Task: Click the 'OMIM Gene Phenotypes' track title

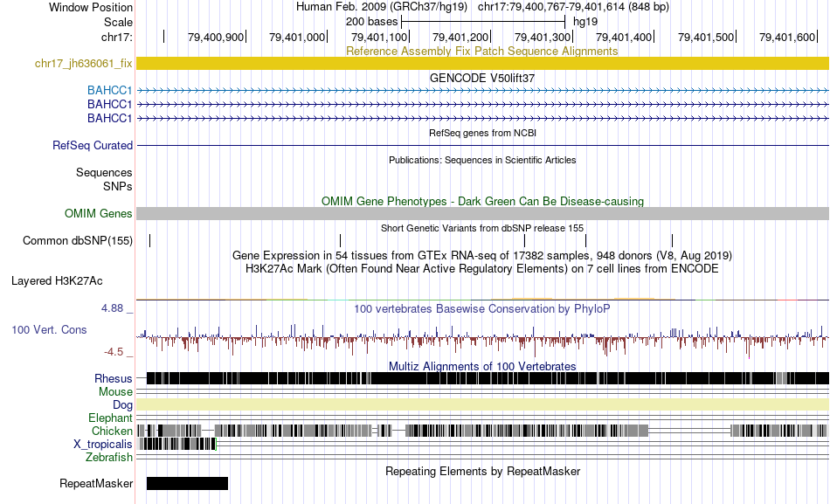Action: click(483, 201)
